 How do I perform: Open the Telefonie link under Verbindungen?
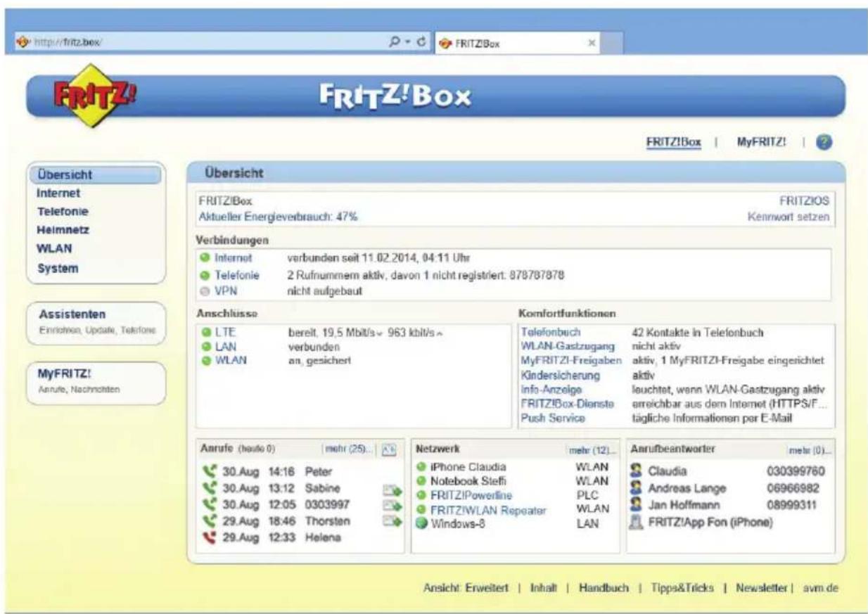pyautogui.click(x=237, y=276)
